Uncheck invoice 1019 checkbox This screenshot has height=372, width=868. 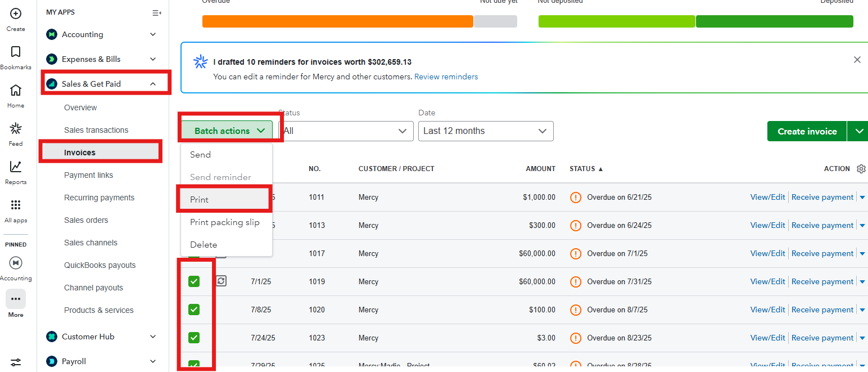194,281
